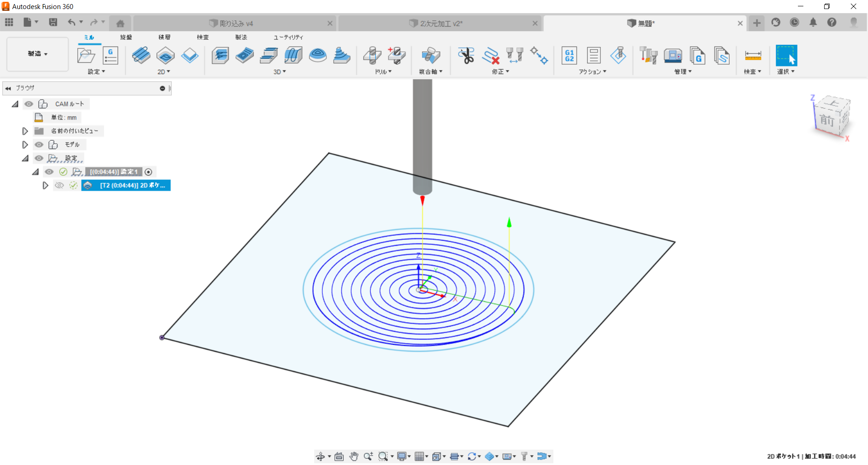Click the Measure ruler icon

point(753,56)
